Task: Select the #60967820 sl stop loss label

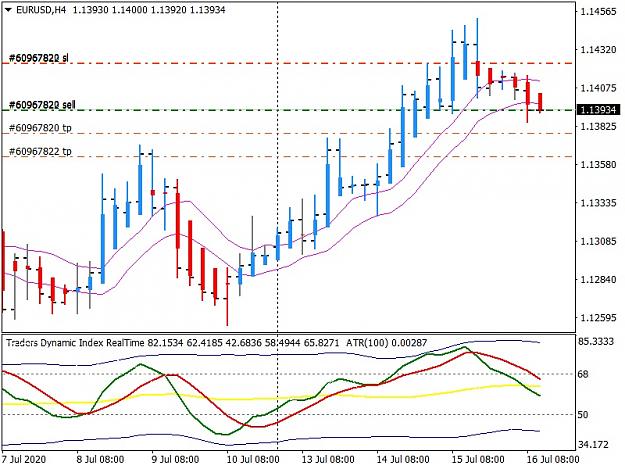Action: coord(38,58)
